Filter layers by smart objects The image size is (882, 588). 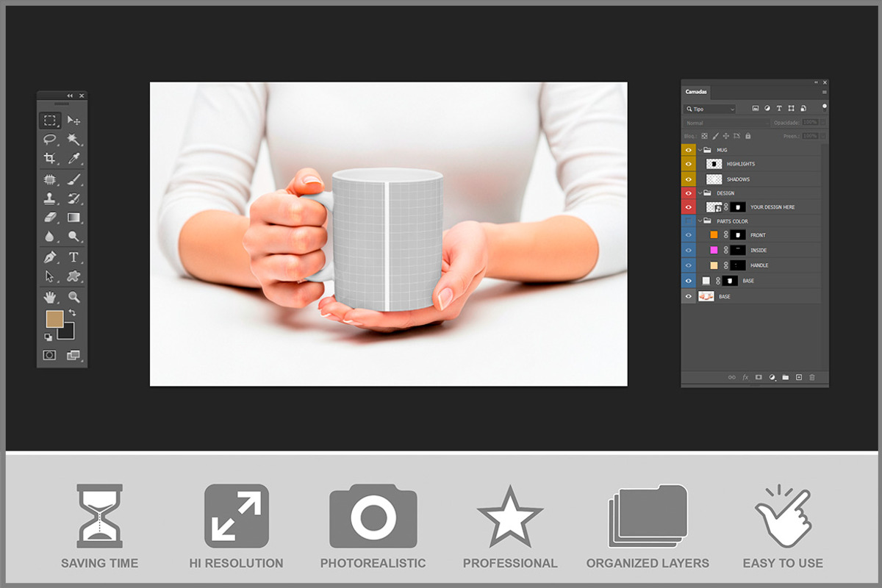pos(803,109)
